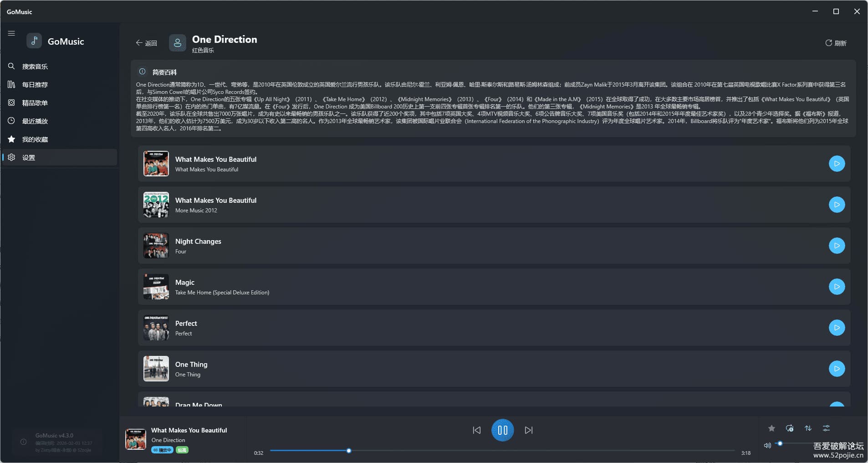Toggle the repeat-one playback mode

click(x=790, y=428)
